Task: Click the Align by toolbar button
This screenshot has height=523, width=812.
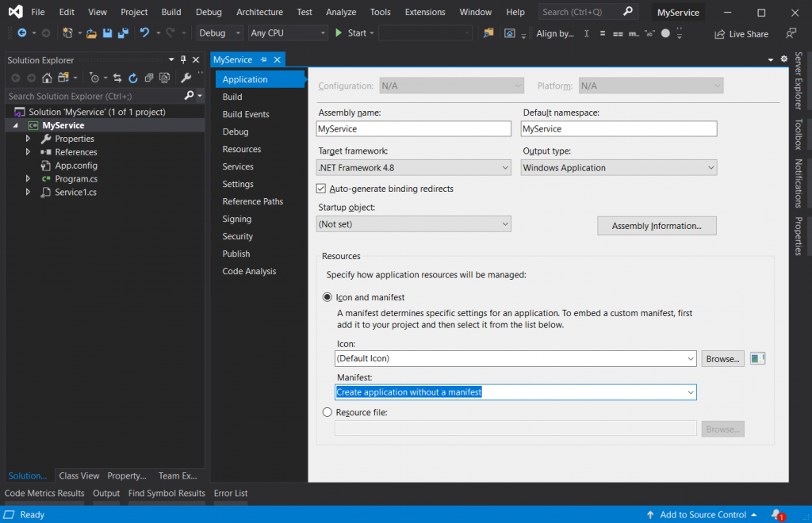Action: point(554,33)
